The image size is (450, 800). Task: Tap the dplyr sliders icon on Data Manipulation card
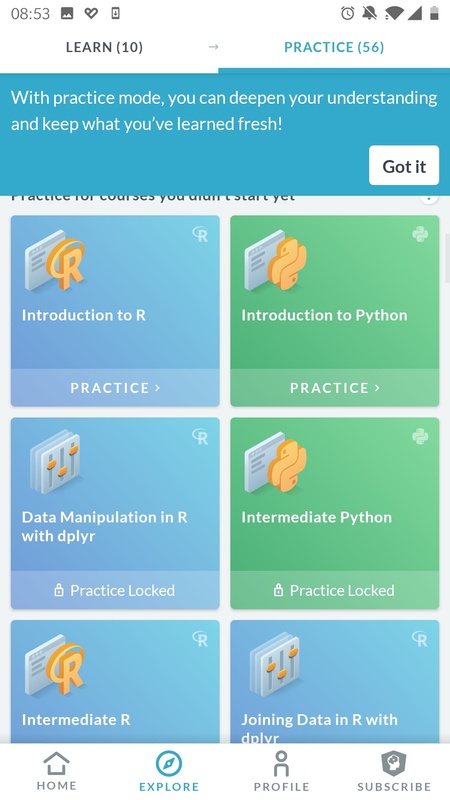coord(55,462)
